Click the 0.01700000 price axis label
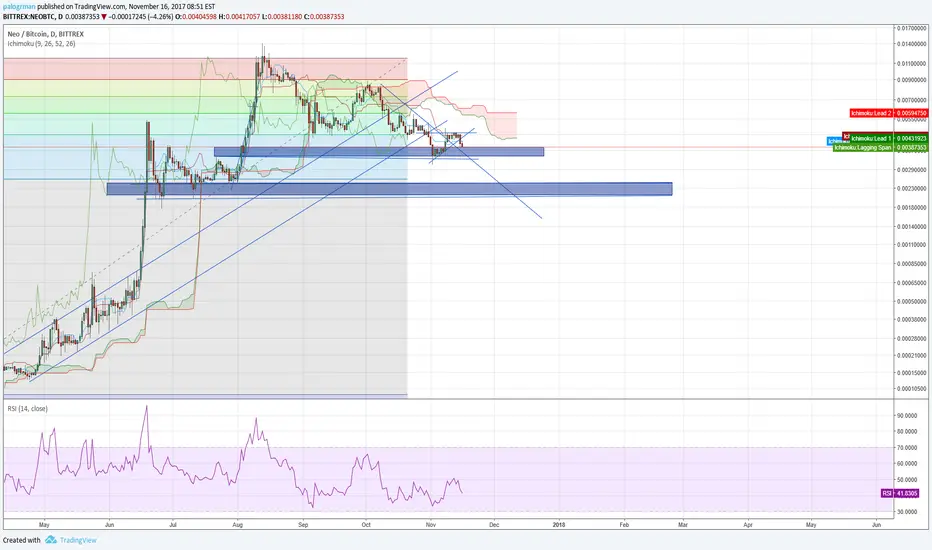The height and width of the screenshot is (550, 932). [912, 28]
